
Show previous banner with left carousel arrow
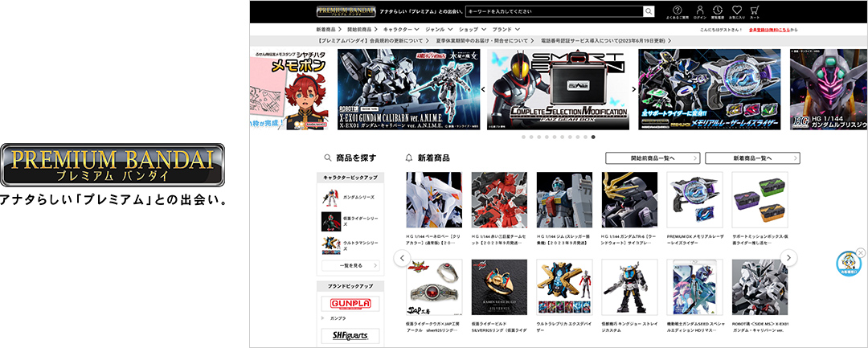483,89
